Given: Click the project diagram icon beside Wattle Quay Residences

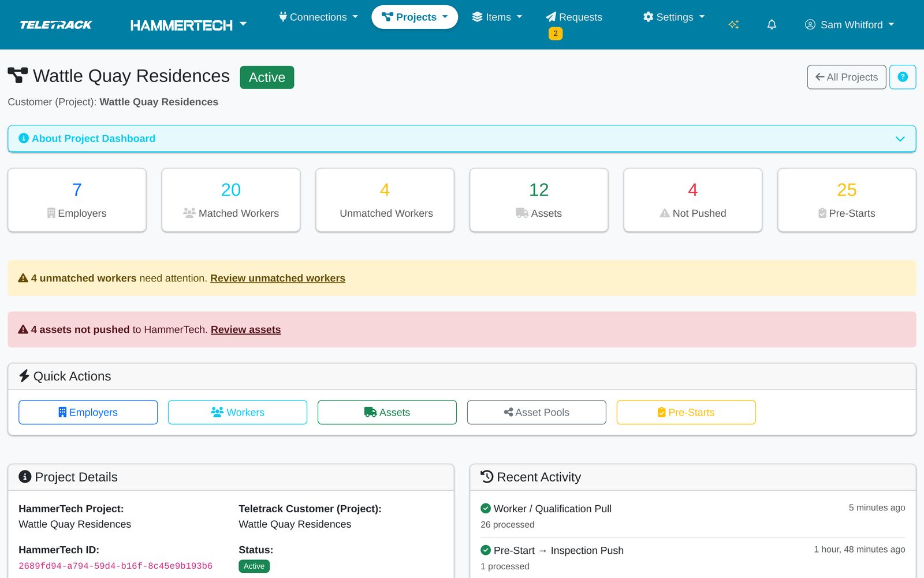Looking at the screenshot, I should pyautogui.click(x=17, y=75).
